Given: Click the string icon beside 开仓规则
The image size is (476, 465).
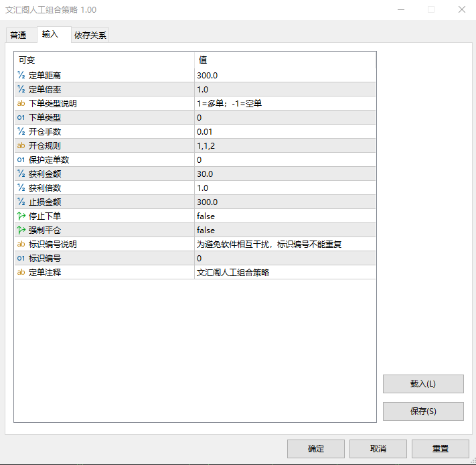Looking at the screenshot, I should 21,146.
